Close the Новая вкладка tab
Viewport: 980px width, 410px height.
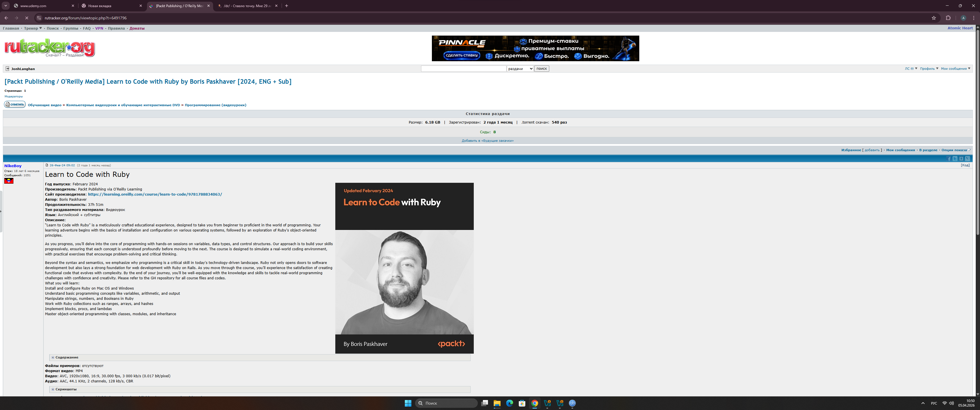coord(140,6)
